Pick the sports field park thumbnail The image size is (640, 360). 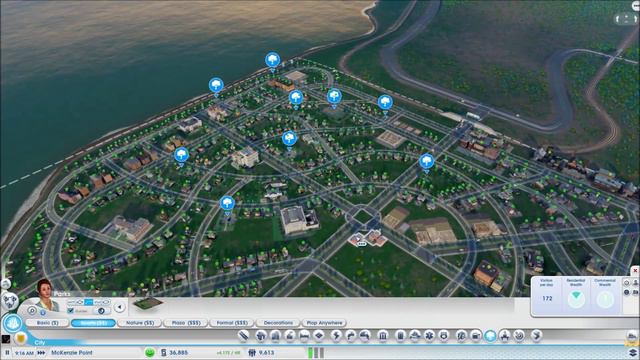(148, 304)
